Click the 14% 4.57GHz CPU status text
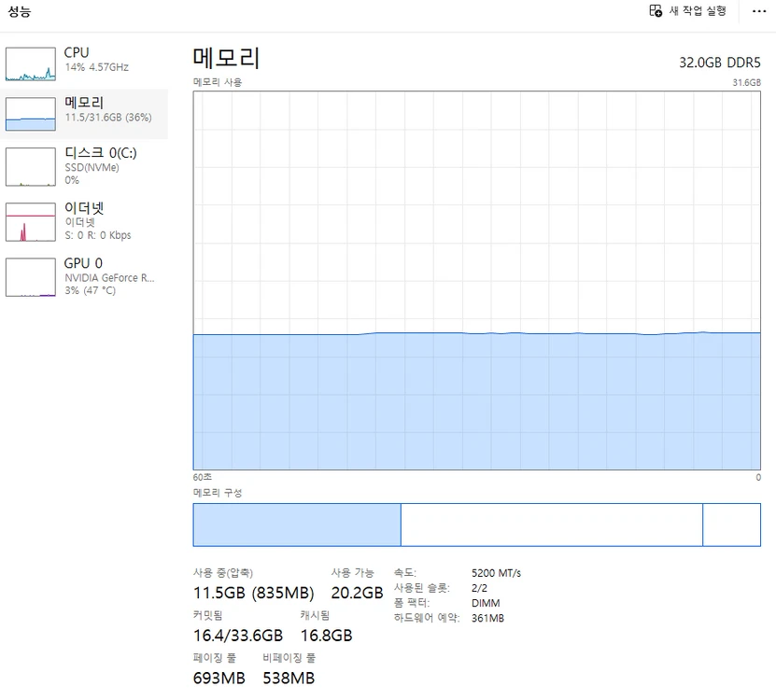 [96, 67]
